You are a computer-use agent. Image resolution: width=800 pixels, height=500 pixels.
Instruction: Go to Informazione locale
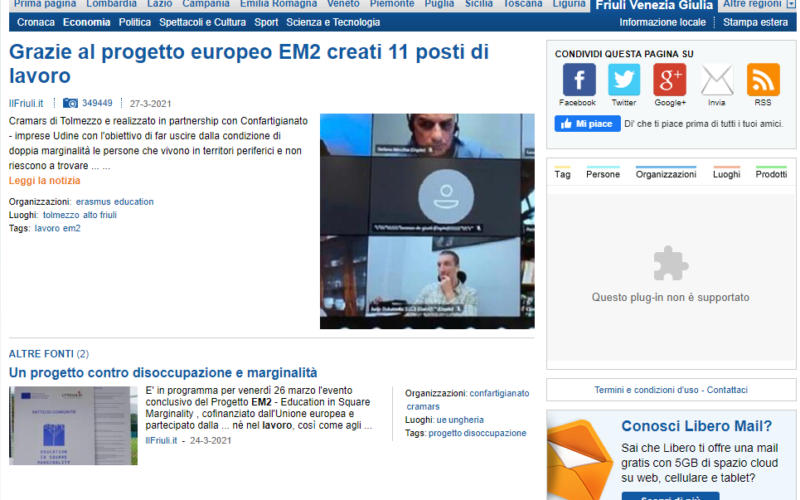coord(662,22)
